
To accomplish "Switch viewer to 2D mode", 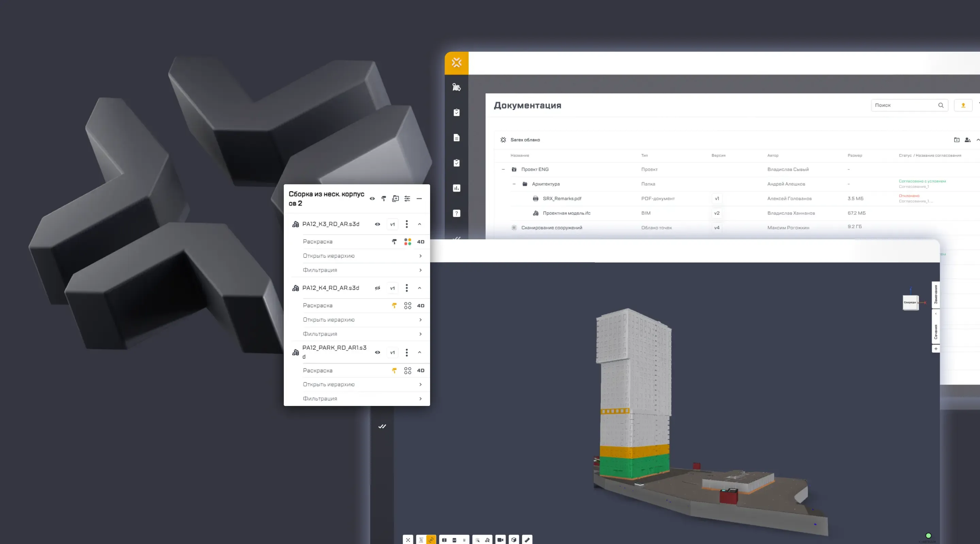I will tap(421, 540).
